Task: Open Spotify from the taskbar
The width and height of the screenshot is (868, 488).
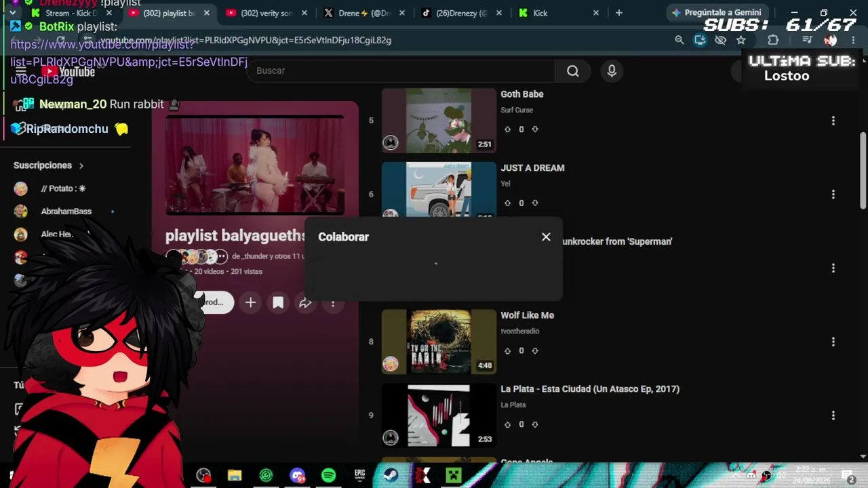Action: [x=328, y=475]
